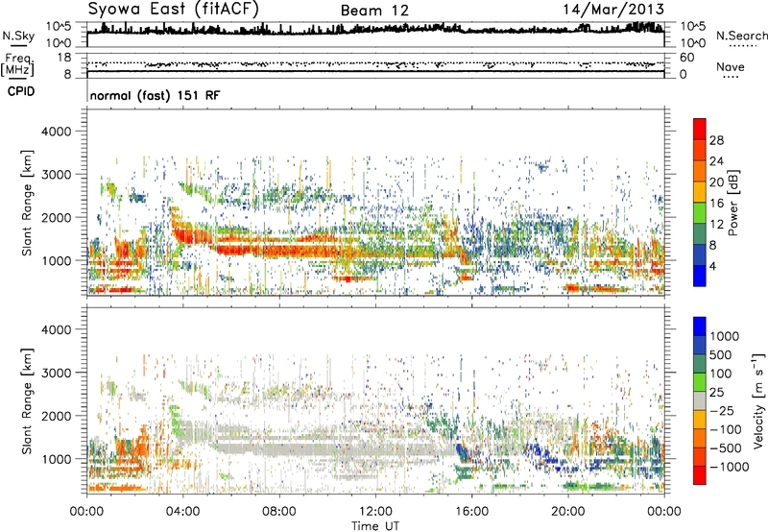The image size is (768, 532).
Task: Click the "20:00" time tick label
Action: [567, 512]
